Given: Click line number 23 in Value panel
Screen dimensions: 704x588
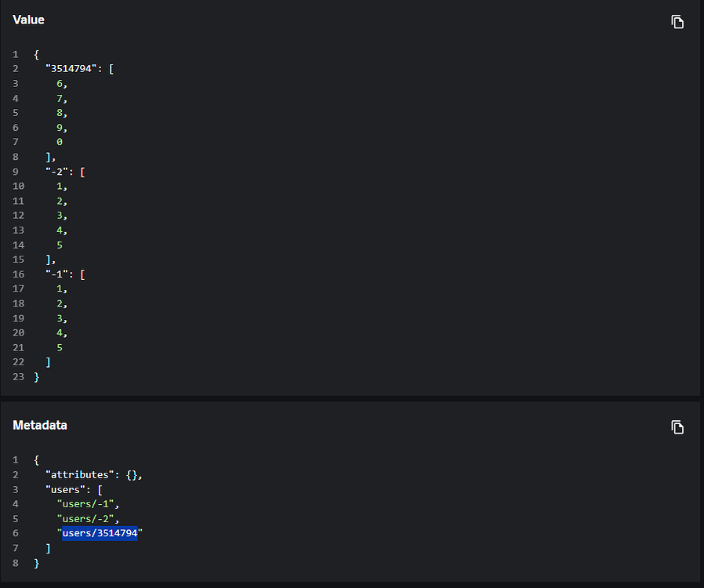Looking at the screenshot, I should tap(18, 376).
